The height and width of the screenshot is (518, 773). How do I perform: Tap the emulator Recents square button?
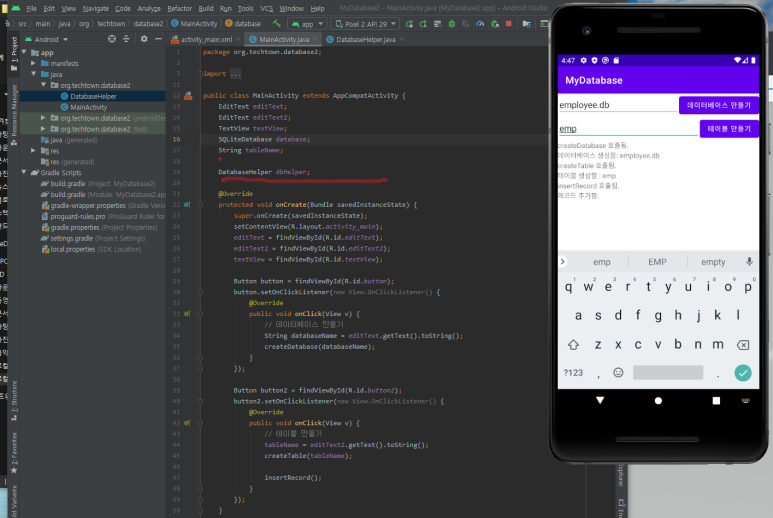[x=716, y=401]
